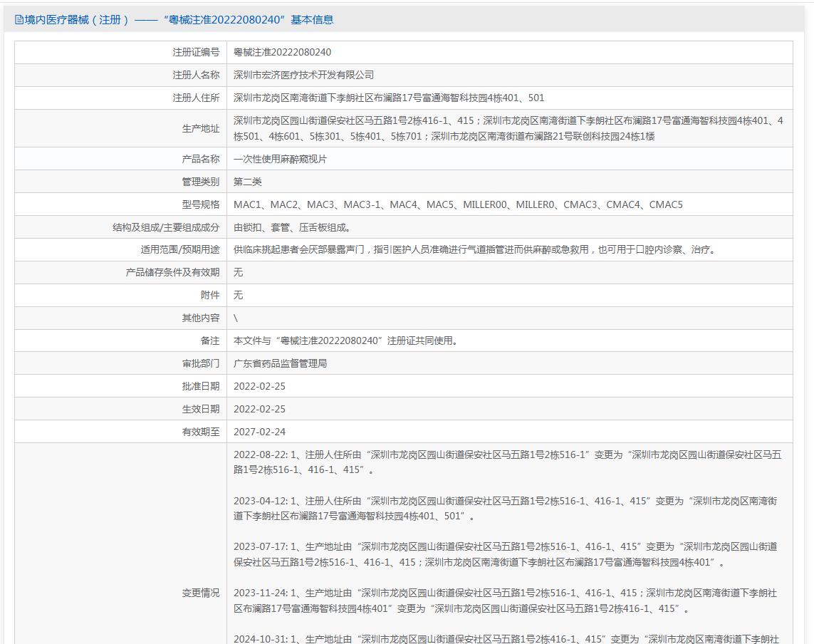The height and width of the screenshot is (644, 814).
Task: Select production address text starting 深圳市龙岗区园山街道
Action: click(508, 128)
